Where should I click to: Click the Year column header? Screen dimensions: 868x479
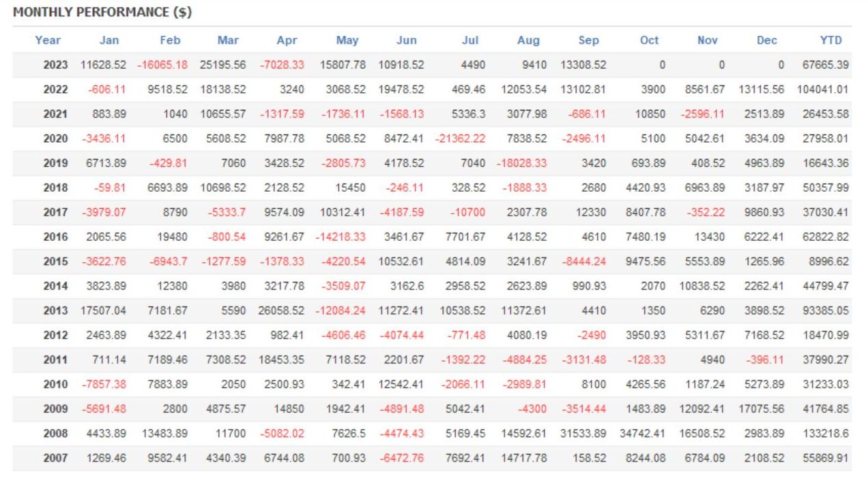point(48,40)
